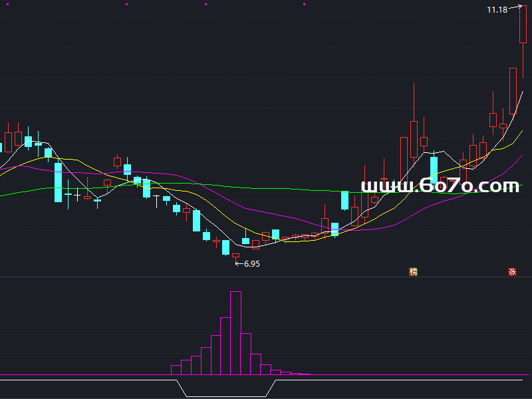Click the tall cyan candle just above the watermark
Image resolution: width=532 pixels, height=399 pixels.
[x=434, y=168]
